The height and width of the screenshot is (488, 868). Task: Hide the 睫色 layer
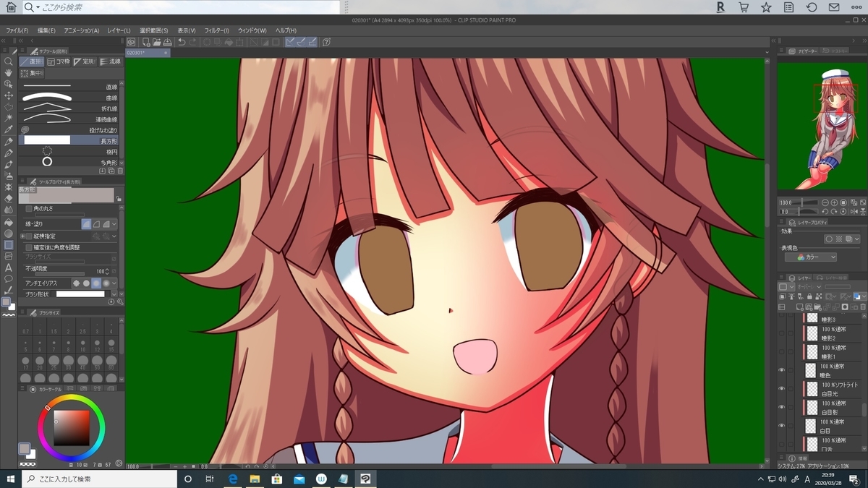(781, 369)
